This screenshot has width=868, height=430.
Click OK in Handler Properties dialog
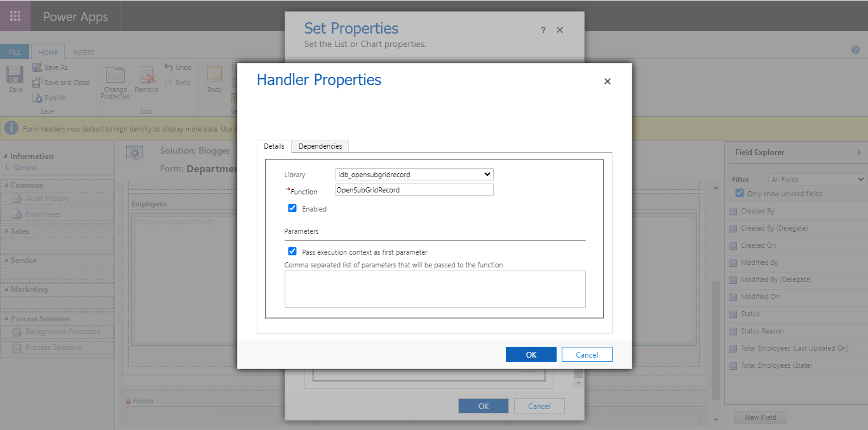pyautogui.click(x=531, y=354)
